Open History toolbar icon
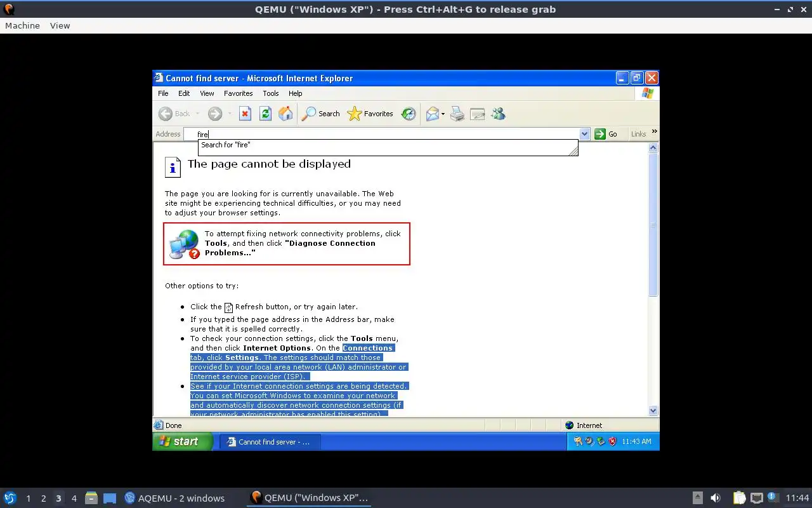812x508 pixels. click(409, 114)
